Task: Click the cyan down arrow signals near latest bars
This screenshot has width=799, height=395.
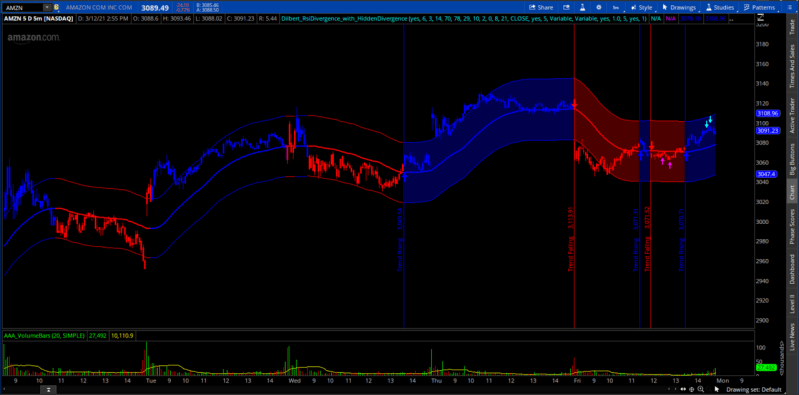Action: (x=708, y=121)
